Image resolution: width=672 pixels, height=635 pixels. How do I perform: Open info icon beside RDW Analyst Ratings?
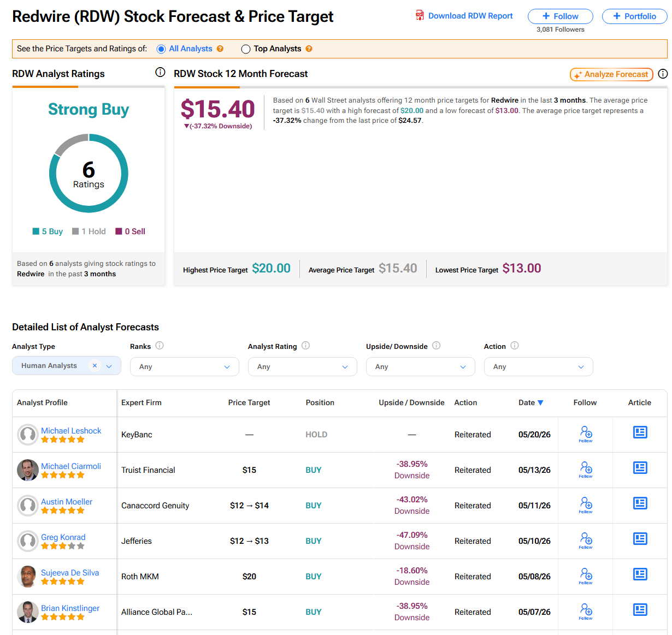160,72
